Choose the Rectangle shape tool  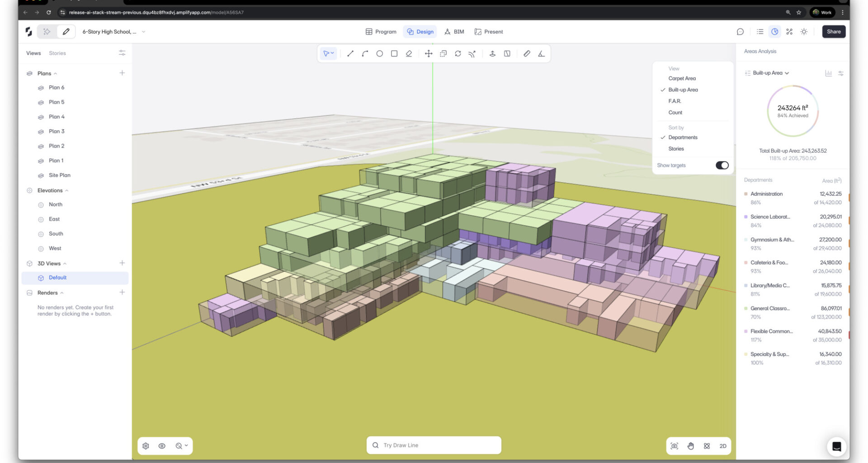coord(394,54)
